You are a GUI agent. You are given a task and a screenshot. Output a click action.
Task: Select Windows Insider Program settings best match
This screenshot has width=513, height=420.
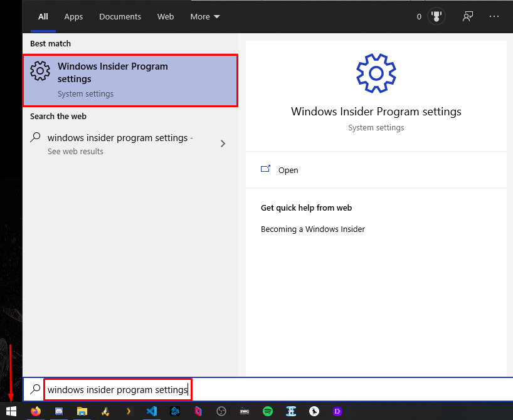130,80
